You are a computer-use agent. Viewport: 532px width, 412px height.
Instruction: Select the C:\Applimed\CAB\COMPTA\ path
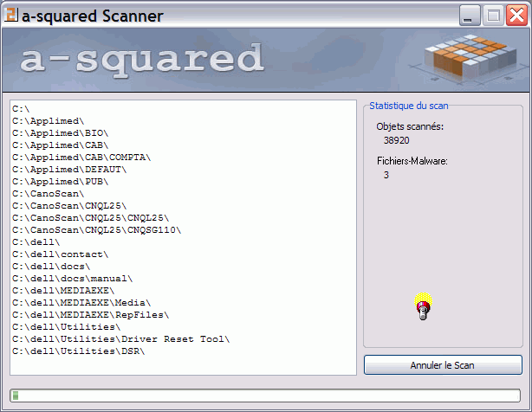[81, 158]
